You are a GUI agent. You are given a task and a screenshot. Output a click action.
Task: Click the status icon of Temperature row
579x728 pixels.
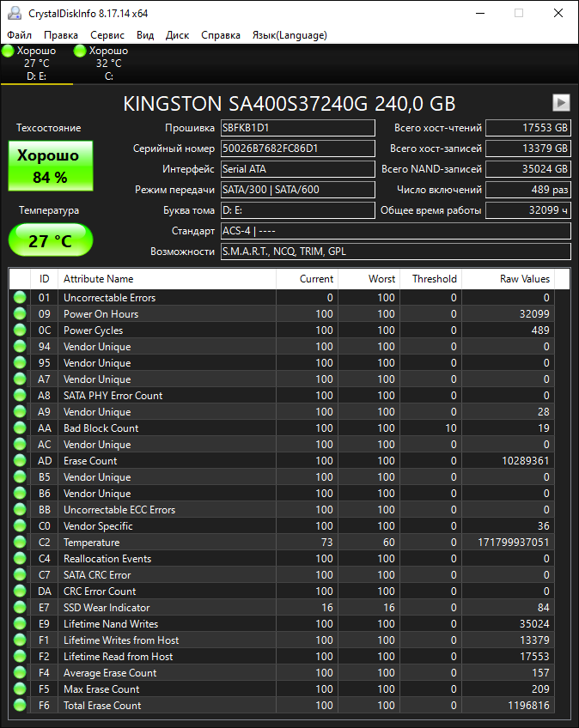[20, 542]
